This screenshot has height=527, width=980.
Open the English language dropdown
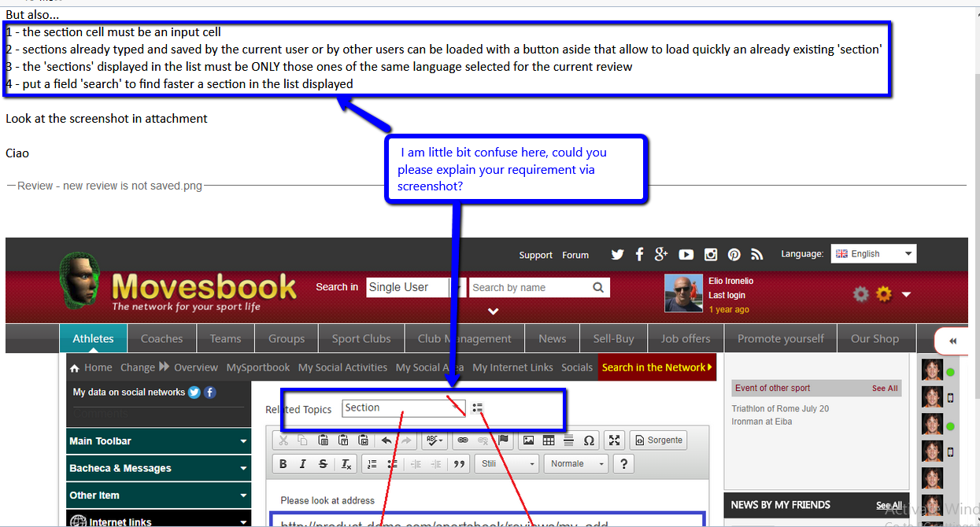click(x=874, y=254)
